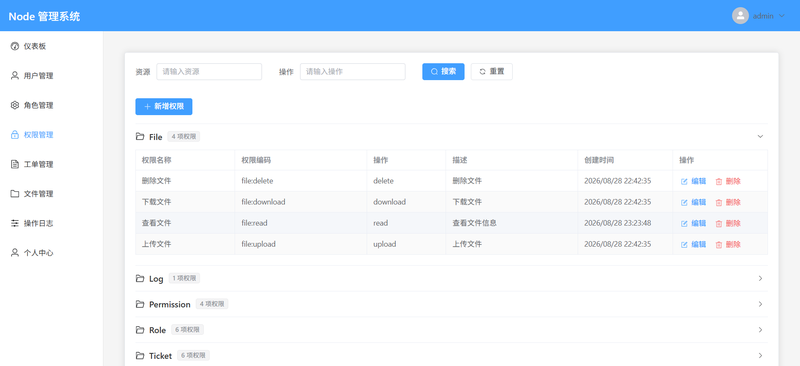Viewport: 800px width, 366px height.
Task: Click the trash icon in file:upload row
Action: (719, 245)
